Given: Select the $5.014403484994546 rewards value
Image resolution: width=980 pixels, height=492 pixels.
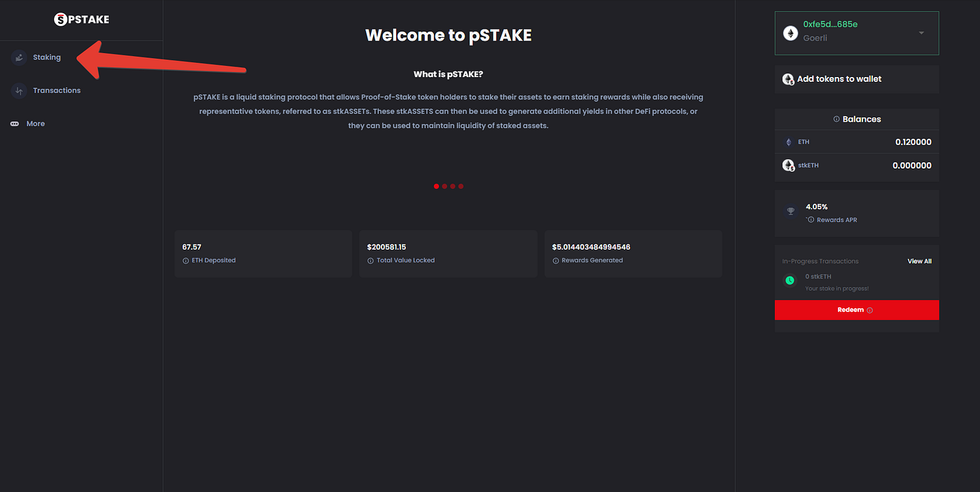Looking at the screenshot, I should tap(591, 247).
